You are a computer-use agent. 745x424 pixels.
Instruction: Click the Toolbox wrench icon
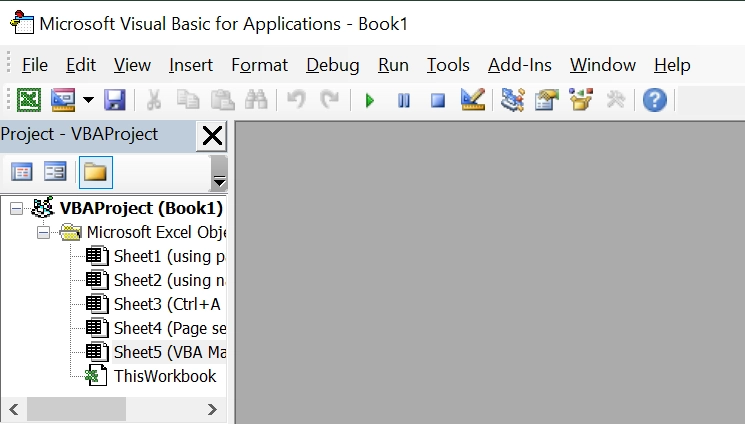tap(615, 100)
